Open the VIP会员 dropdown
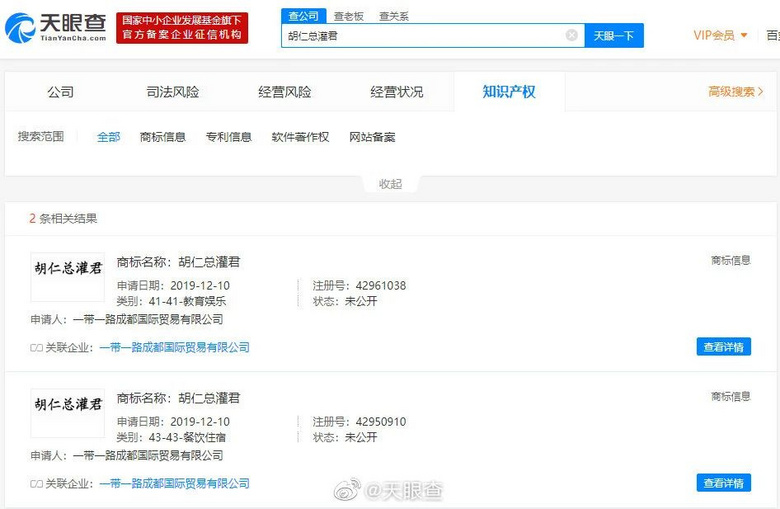This screenshot has height=509, width=780. (720, 35)
